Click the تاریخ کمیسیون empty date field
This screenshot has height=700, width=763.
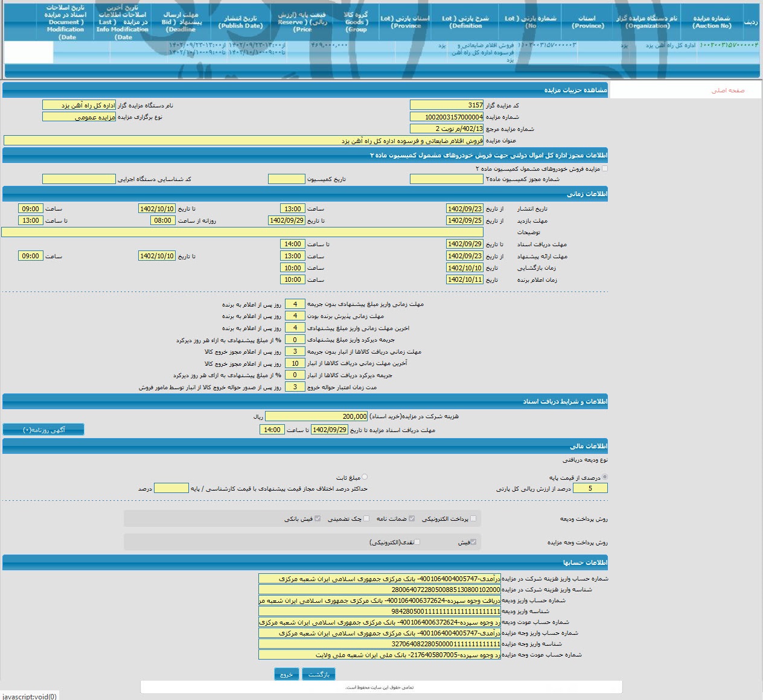click(287, 179)
